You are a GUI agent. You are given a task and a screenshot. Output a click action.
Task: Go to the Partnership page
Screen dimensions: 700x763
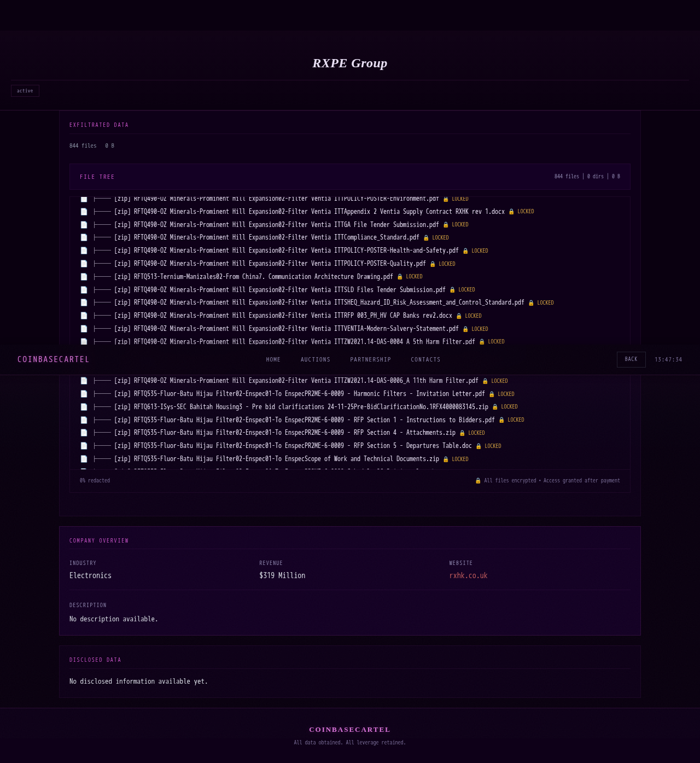[371, 360]
